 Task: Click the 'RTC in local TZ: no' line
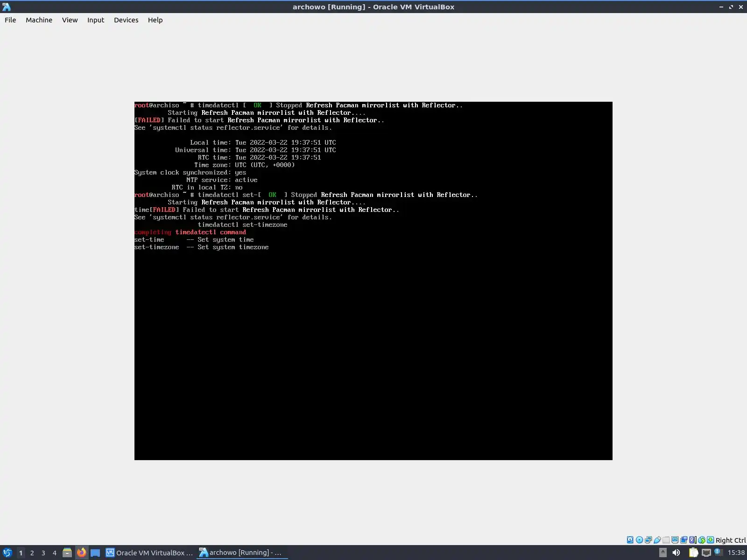click(x=207, y=188)
